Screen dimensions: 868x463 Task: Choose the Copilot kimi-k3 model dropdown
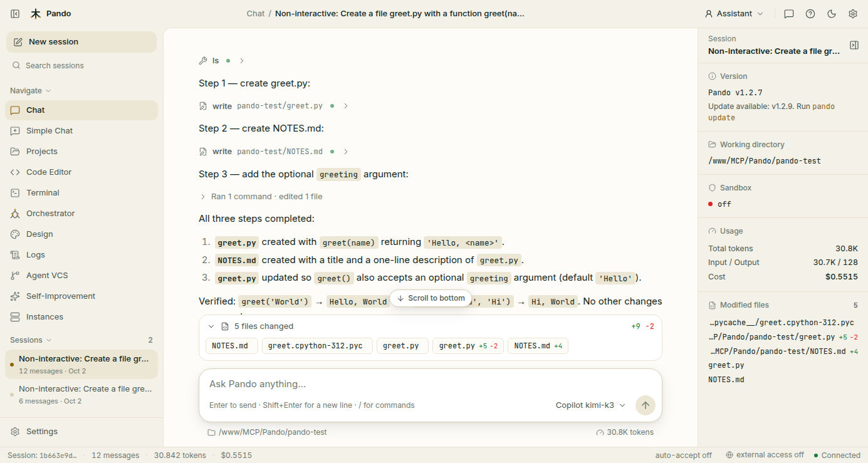click(x=590, y=405)
